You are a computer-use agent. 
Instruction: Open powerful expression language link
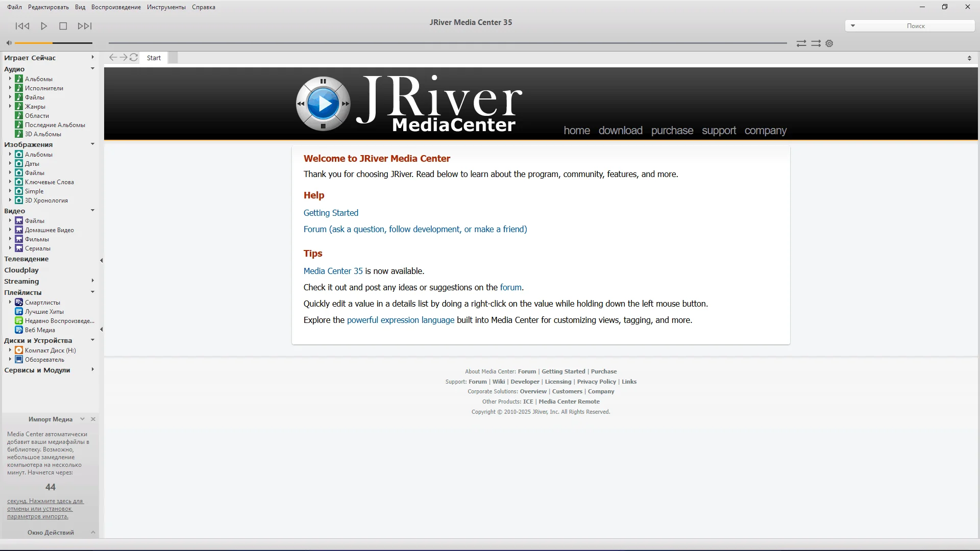tap(401, 320)
